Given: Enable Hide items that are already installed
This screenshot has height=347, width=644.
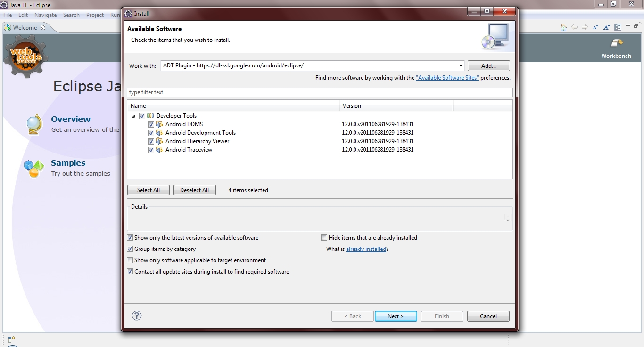Looking at the screenshot, I should [x=324, y=237].
